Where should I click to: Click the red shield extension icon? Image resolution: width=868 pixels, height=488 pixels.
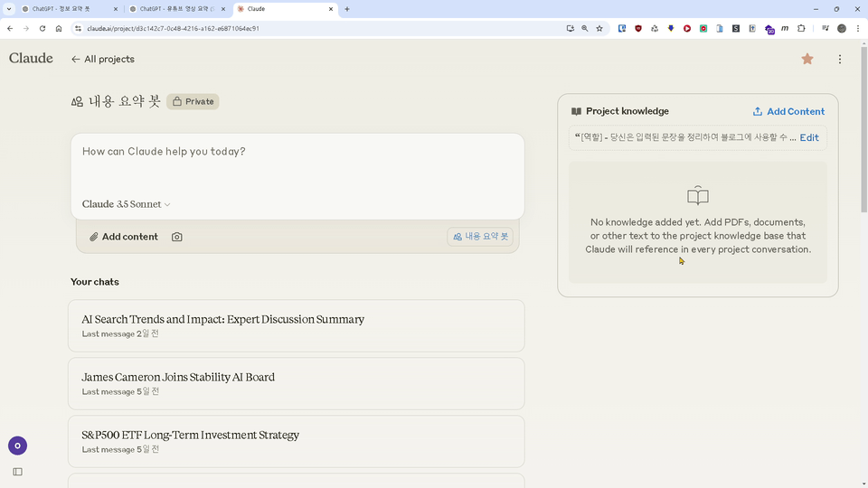tap(638, 28)
